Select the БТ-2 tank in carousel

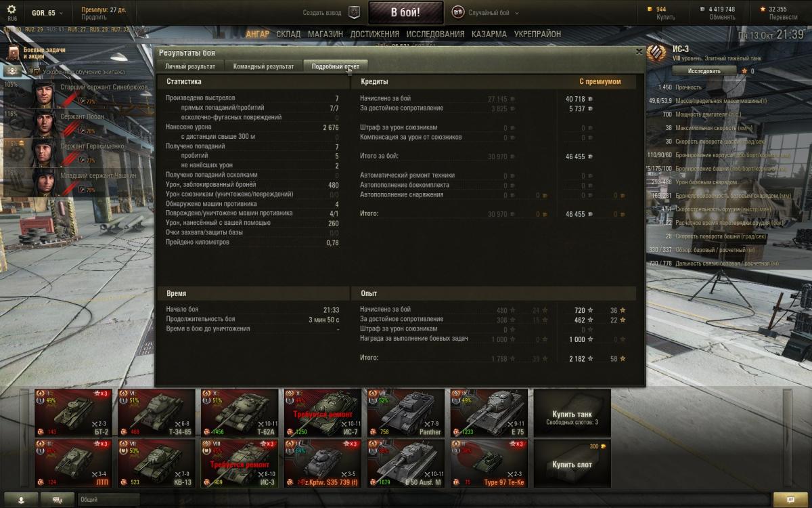73,413
